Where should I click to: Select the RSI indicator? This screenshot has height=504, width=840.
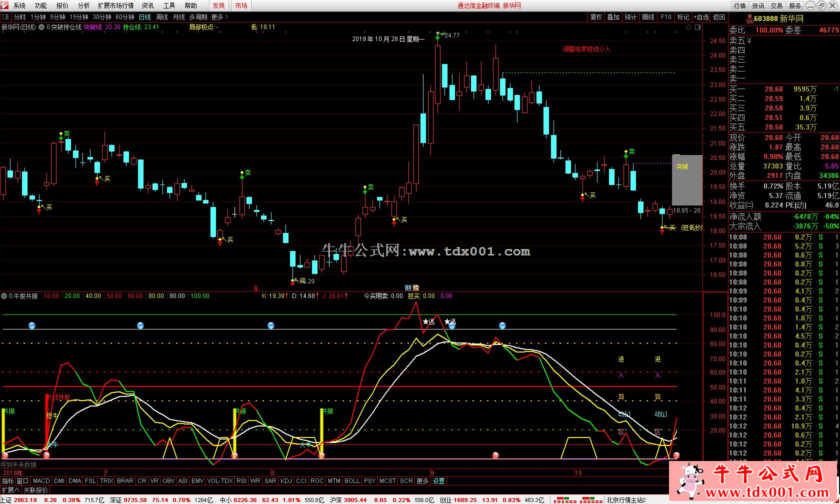click(241, 481)
